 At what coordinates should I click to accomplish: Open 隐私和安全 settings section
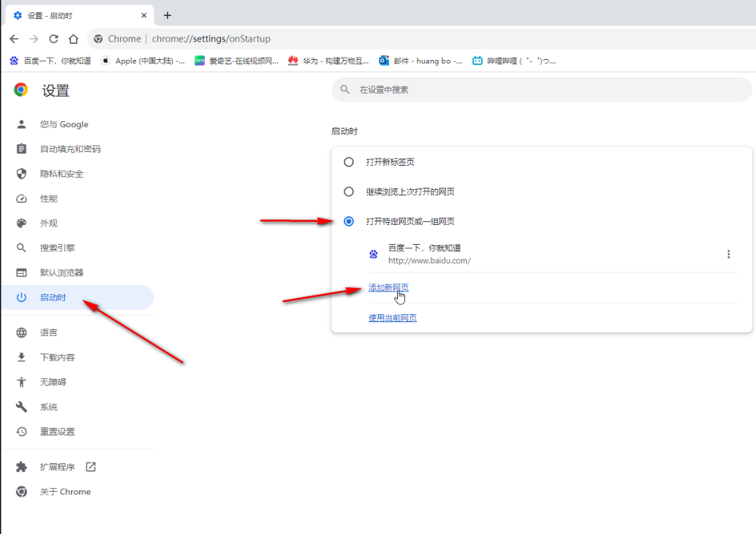[x=78, y=174]
